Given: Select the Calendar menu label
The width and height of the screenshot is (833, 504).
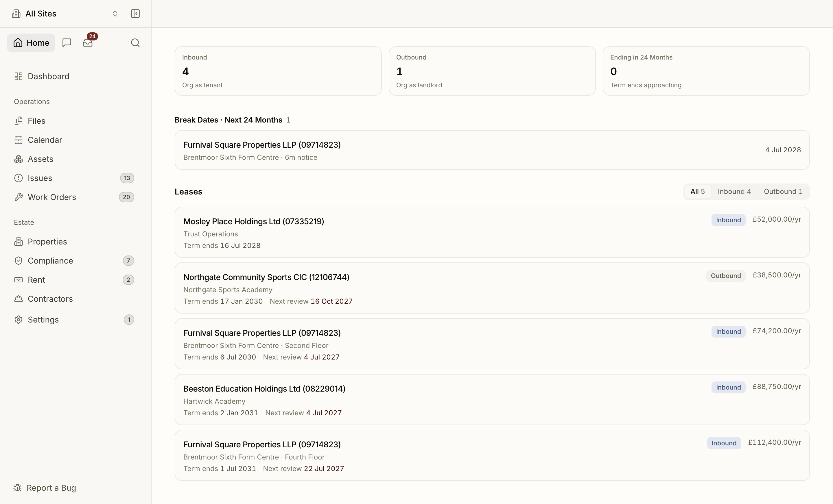Looking at the screenshot, I should tap(45, 140).
